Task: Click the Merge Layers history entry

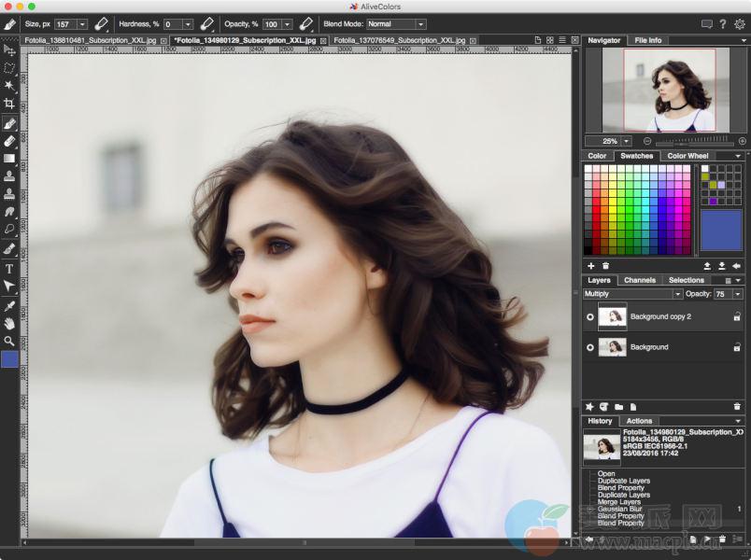Action: [620, 501]
